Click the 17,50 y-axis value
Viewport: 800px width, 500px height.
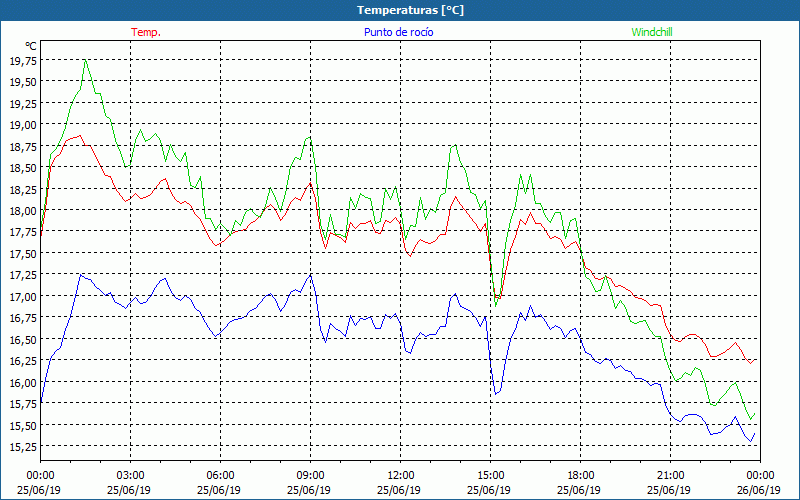pos(23,254)
